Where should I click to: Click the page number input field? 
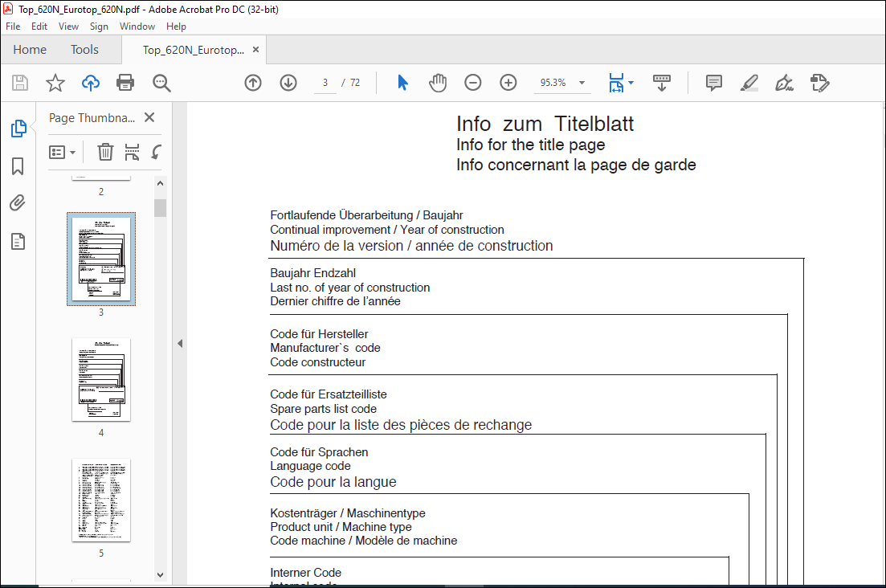[x=325, y=83]
